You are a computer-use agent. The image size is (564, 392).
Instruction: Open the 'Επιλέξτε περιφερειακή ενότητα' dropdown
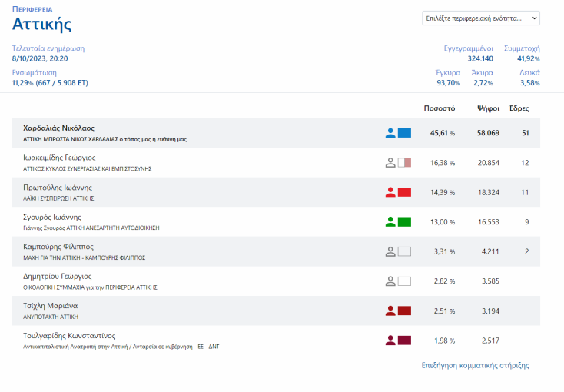(481, 18)
